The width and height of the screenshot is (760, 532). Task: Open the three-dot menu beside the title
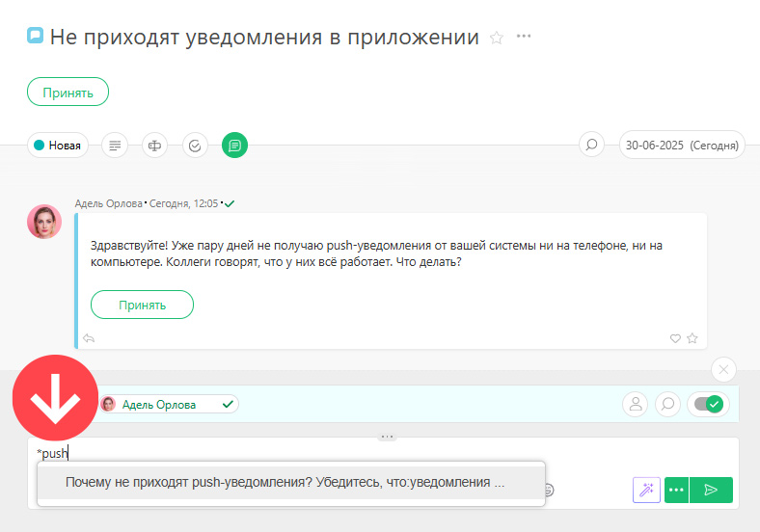click(x=524, y=37)
